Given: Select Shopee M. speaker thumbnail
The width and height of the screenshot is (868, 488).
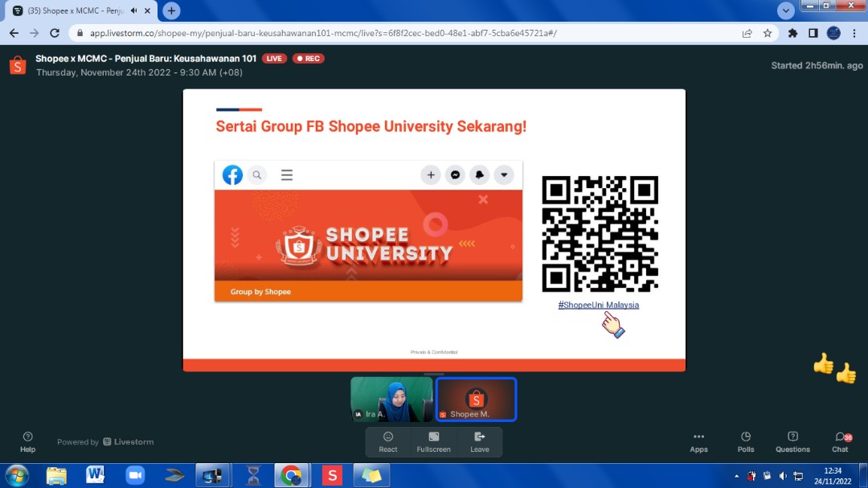Looking at the screenshot, I should [477, 399].
